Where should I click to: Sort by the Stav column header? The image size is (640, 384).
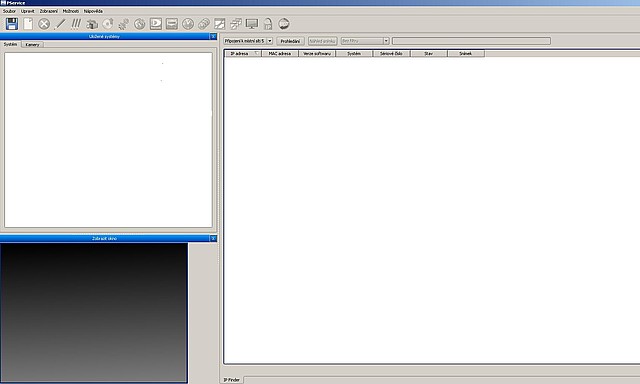click(x=429, y=53)
